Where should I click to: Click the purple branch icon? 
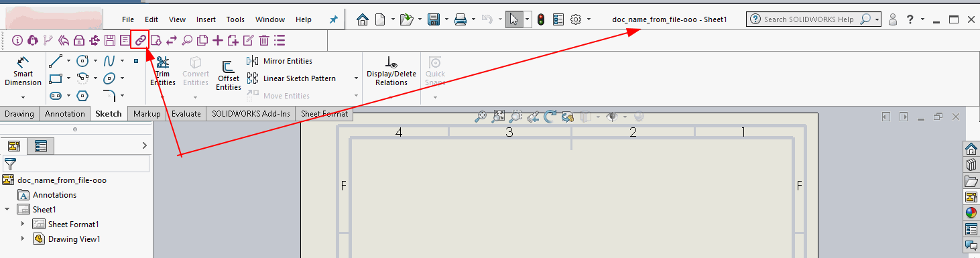[x=48, y=40]
